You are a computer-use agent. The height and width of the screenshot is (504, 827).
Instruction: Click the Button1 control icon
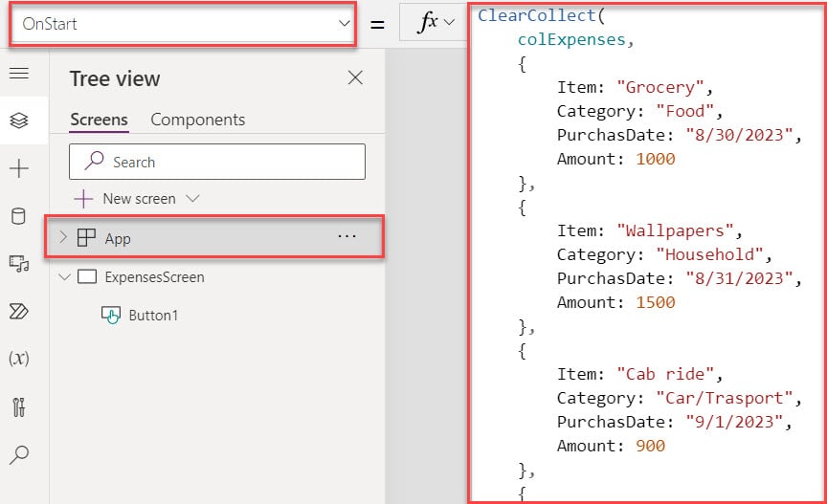click(x=111, y=315)
